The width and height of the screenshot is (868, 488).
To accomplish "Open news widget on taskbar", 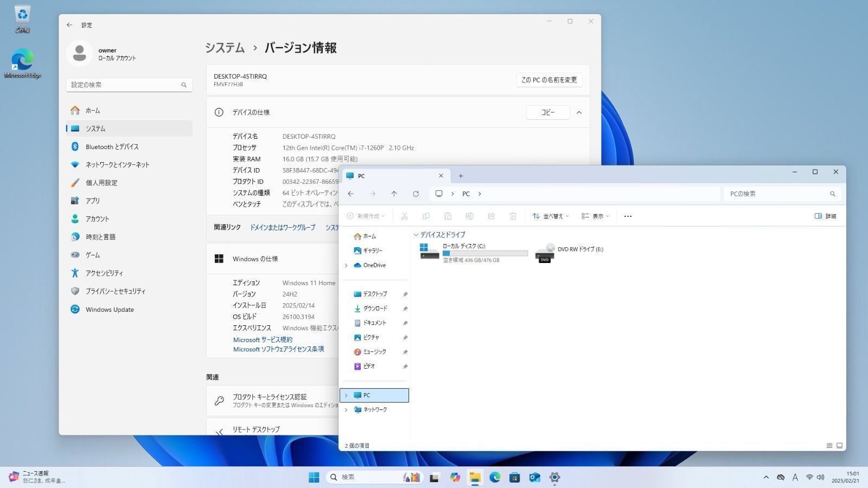I will pyautogui.click(x=37, y=477).
